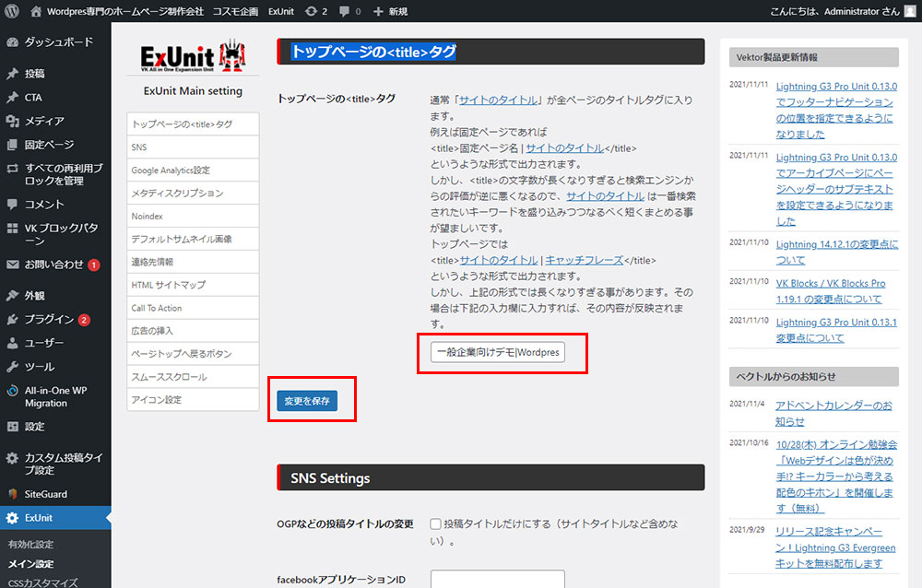922x588 pixels.
Task: Click the Administrator avatar in the top right
Action: pos(909,11)
